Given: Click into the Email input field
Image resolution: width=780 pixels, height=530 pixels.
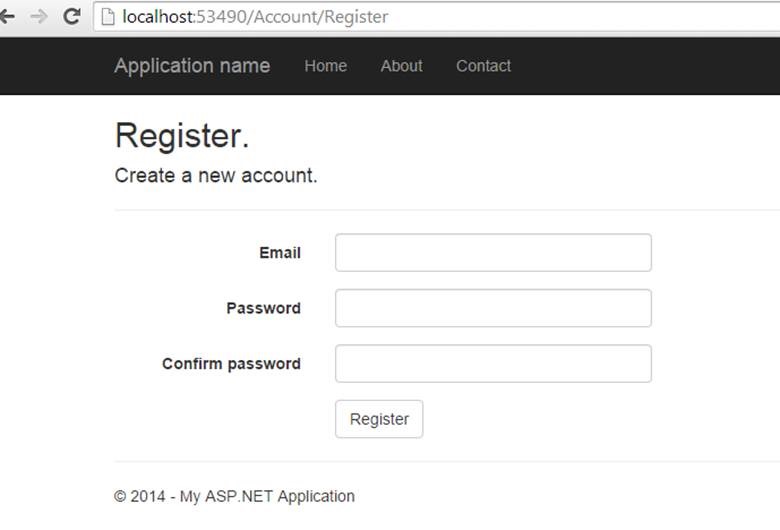Looking at the screenshot, I should pos(493,253).
